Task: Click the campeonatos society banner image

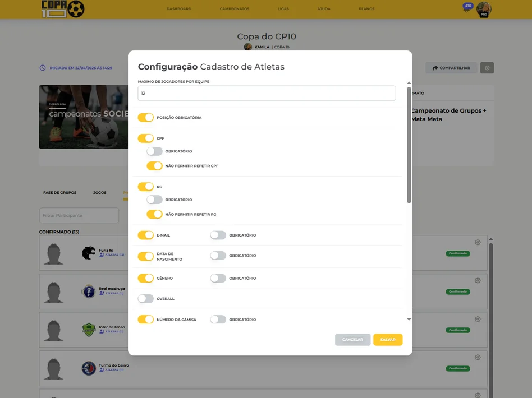Action: 84,117
